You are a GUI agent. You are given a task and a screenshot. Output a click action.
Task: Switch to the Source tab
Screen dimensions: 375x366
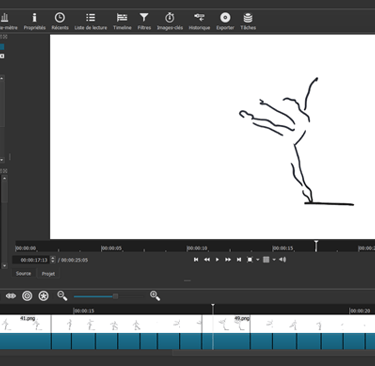click(x=23, y=273)
